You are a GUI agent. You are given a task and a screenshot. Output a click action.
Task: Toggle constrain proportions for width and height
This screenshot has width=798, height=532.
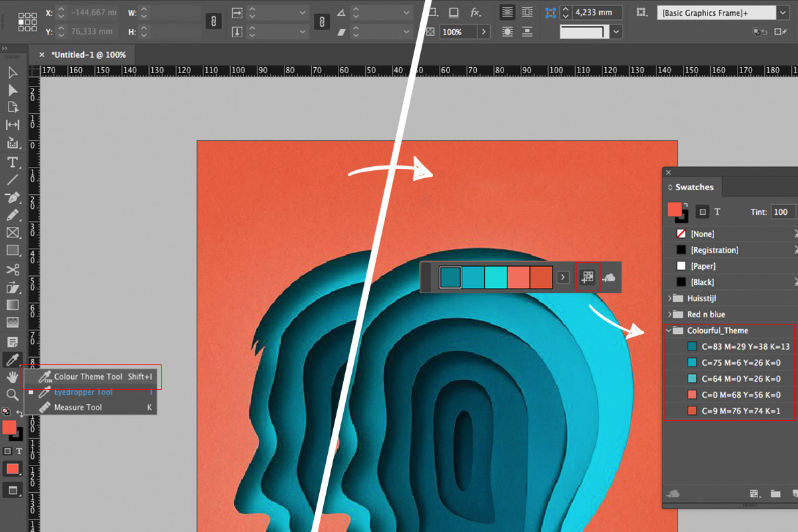[x=213, y=22]
